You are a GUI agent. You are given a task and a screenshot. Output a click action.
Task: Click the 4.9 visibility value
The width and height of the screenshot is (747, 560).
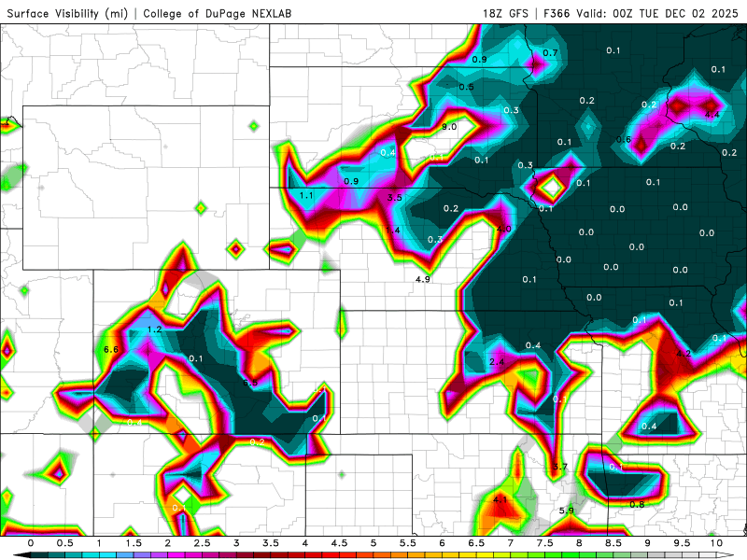tap(423, 279)
